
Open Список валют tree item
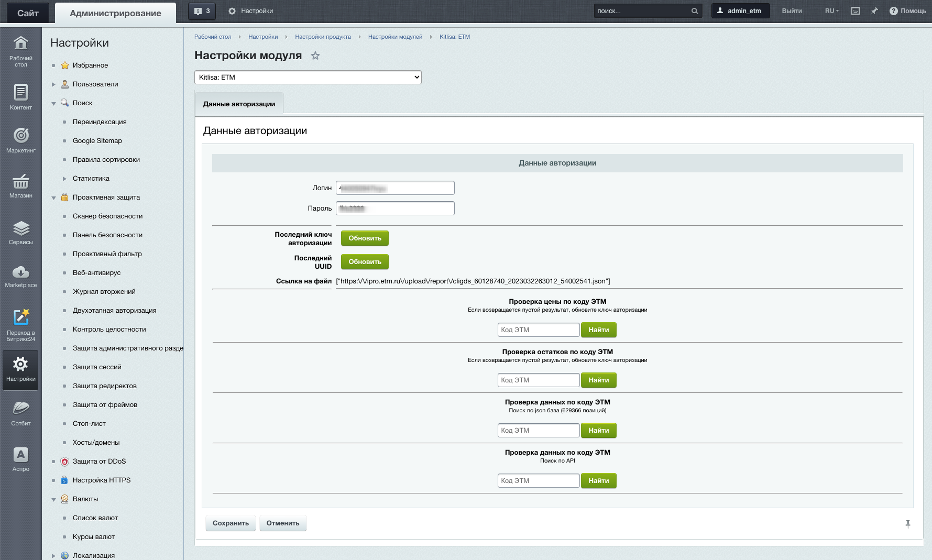point(95,518)
